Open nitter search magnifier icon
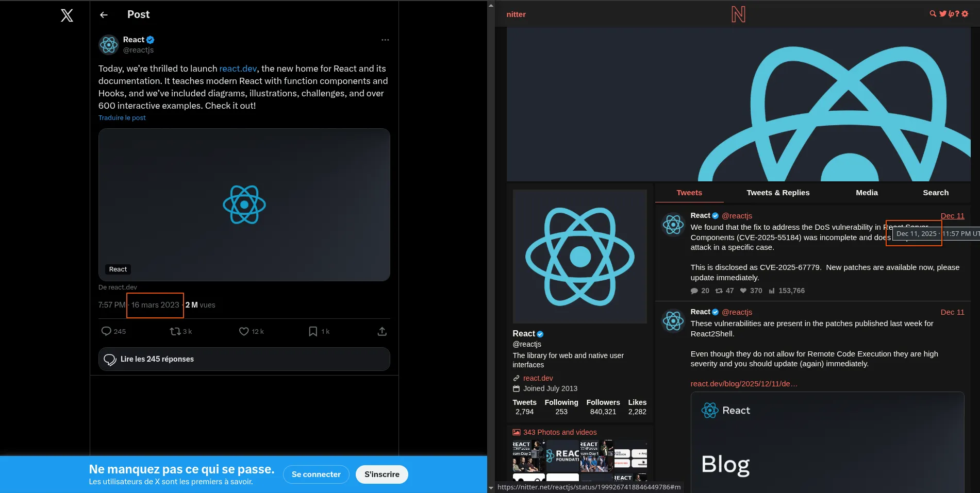 (x=933, y=14)
